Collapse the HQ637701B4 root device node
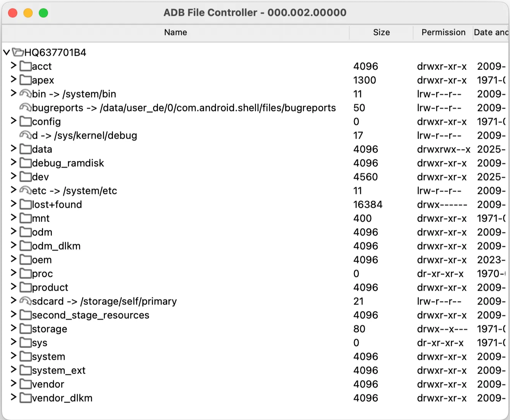Viewport: 510px width, 420px height. (x=7, y=52)
